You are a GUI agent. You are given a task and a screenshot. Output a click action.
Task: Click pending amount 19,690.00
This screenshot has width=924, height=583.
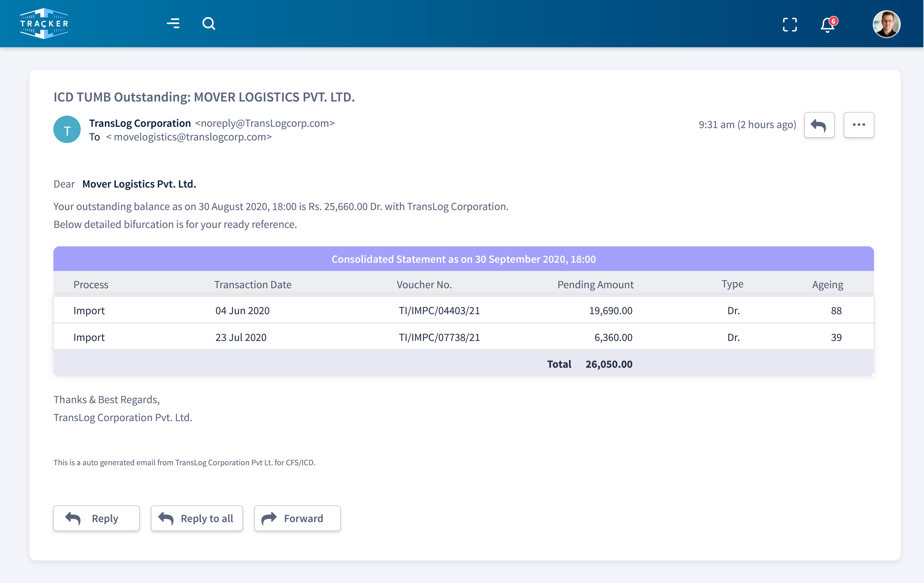(611, 311)
